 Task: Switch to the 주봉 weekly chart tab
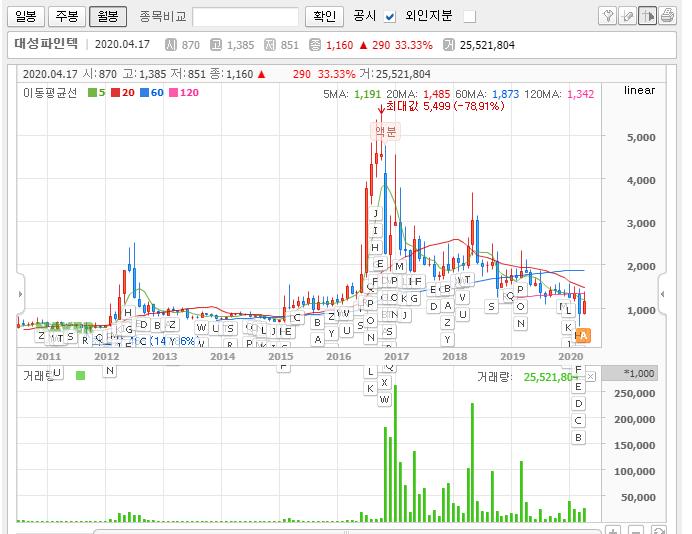pos(67,17)
